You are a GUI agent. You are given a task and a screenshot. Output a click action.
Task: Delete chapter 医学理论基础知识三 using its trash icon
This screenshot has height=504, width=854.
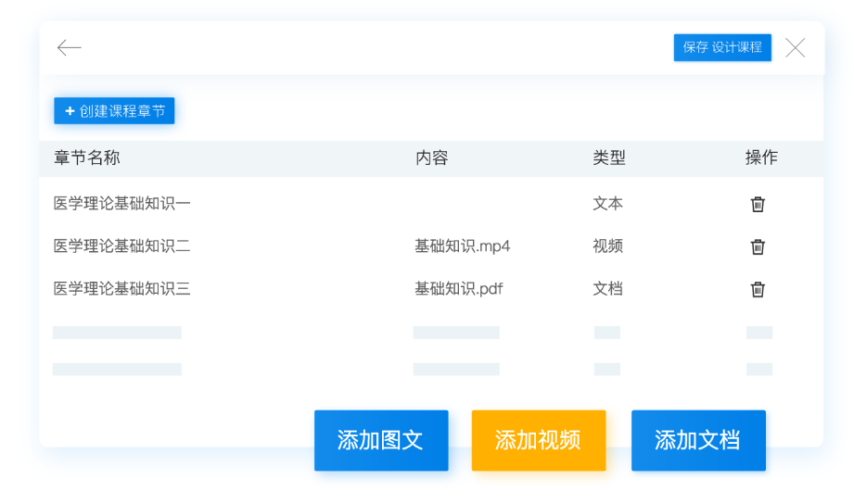point(758,289)
